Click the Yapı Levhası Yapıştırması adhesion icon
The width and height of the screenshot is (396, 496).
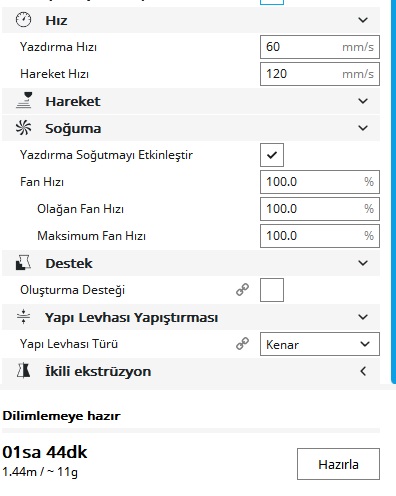pyautogui.click(x=23, y=317)
